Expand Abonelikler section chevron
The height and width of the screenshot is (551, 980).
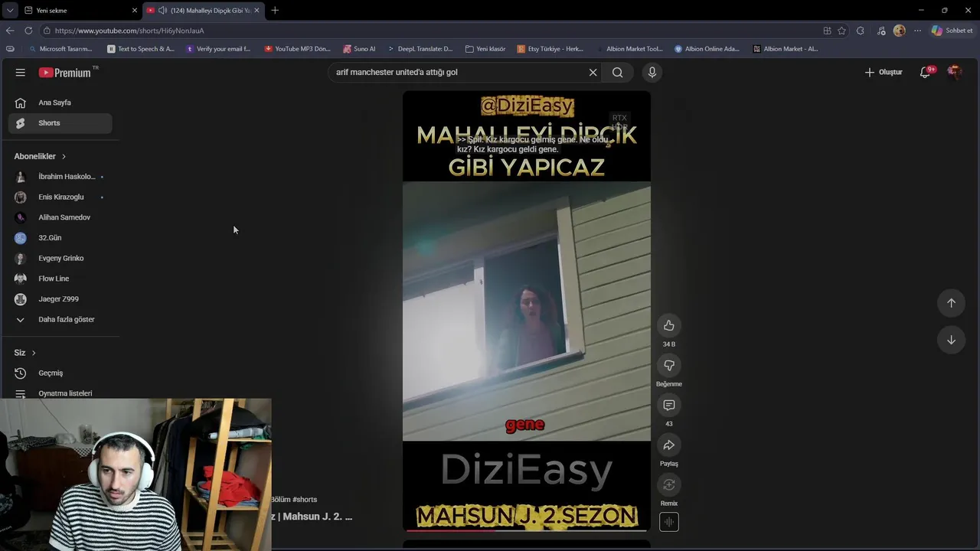coord(64,156)
